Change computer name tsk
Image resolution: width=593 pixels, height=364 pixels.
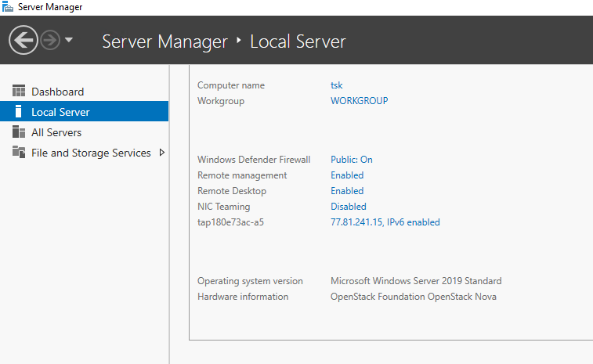pos(337,85)
